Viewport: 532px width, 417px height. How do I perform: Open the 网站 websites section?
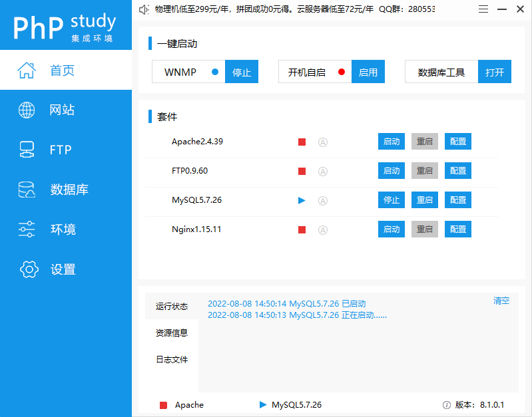pyautogui.click(x=66, y=110)
